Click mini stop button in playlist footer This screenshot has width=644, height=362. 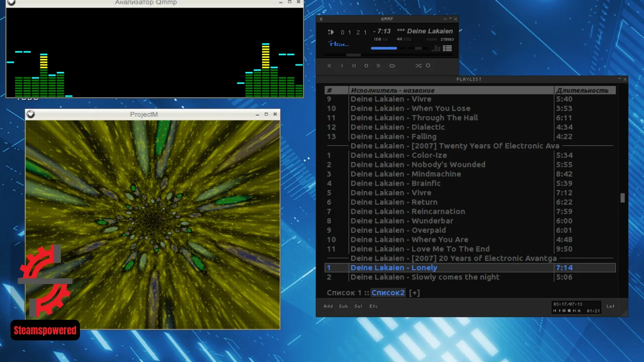(569, 311)
